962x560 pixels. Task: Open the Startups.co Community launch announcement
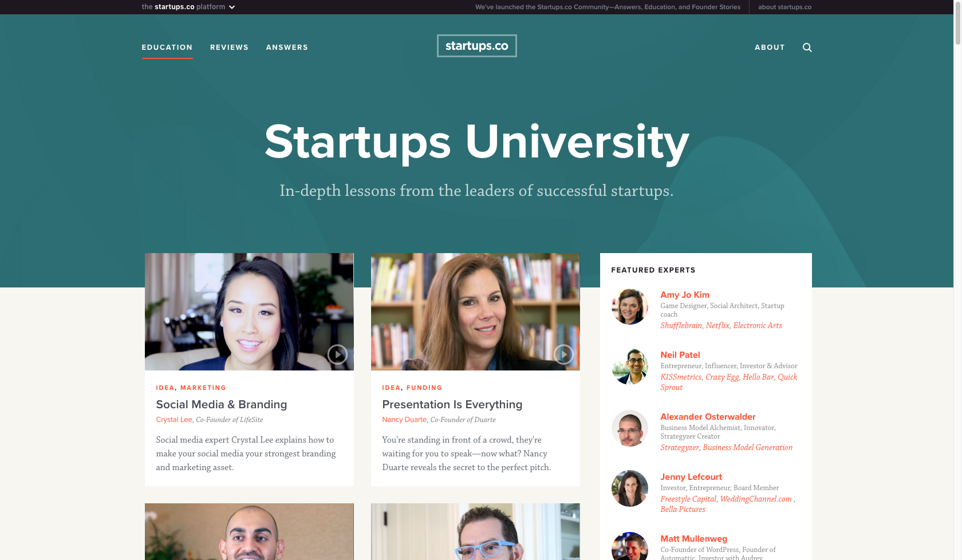[x=608, y=7]
